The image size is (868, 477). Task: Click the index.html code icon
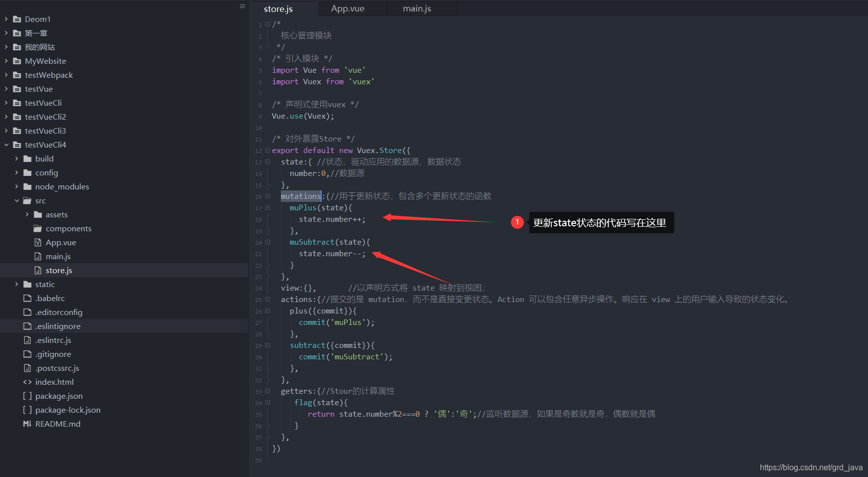pyautogui.click(x=27, y=382)
